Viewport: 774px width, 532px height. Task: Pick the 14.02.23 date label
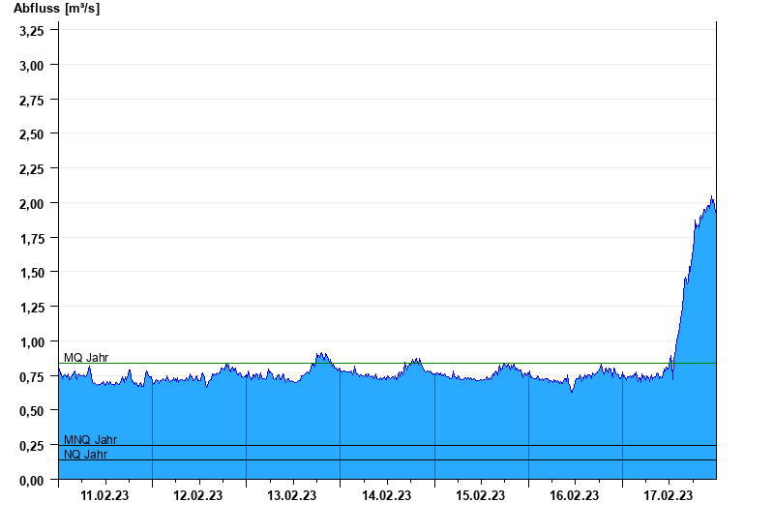pos(386,495)
